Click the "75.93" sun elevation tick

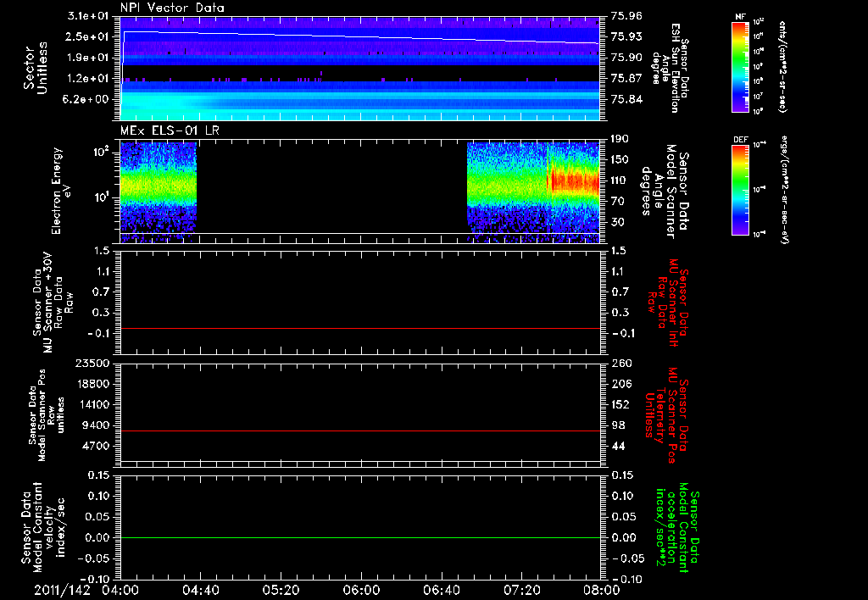pyautogui.click(x=626, y=36)
